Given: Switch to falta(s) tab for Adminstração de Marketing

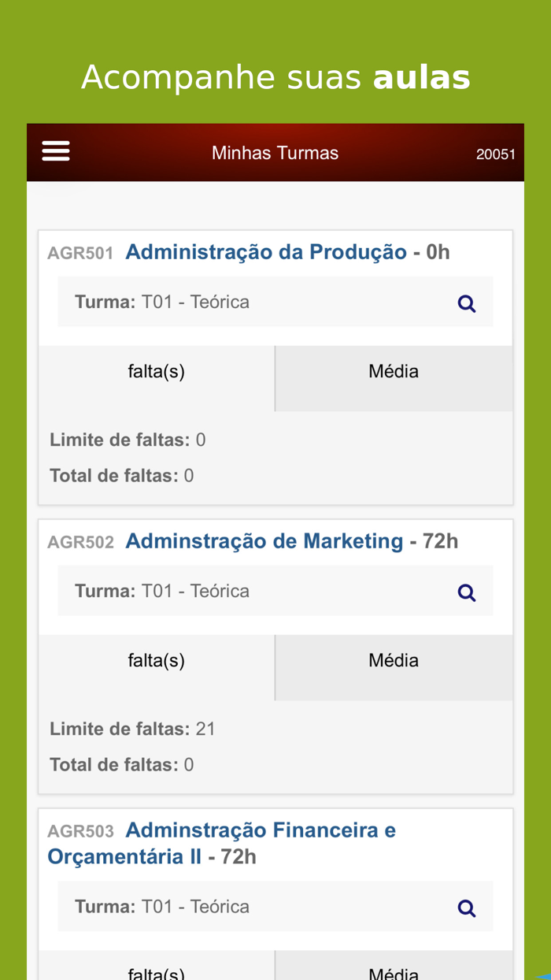Looking at the screenshot, I should [x=157, y=660].
